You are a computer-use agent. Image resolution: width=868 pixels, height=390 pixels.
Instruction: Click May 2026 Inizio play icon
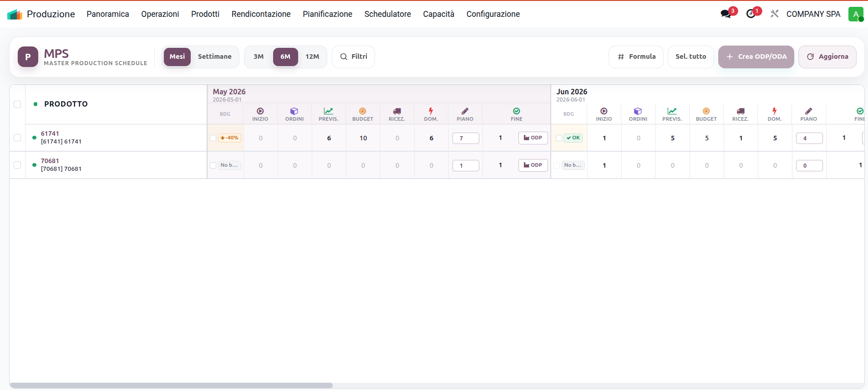click(x=260, y=111)
